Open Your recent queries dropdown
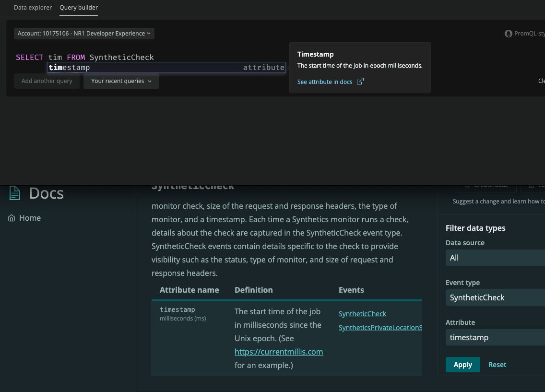 (x=121, y=81)
